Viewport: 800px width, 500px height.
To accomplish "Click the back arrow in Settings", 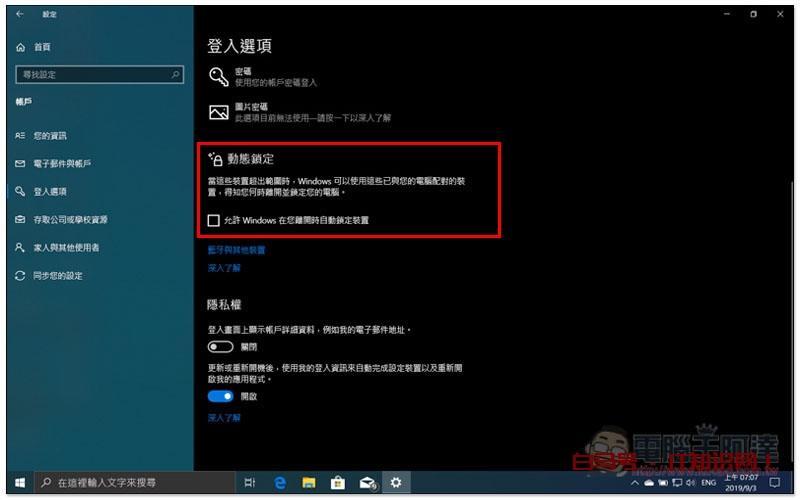I will click(x=21, y=14).
